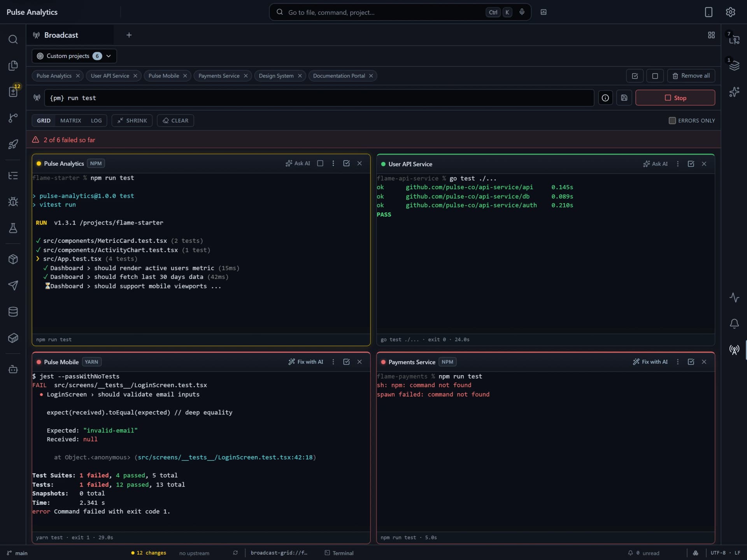747x560 pixels.
Task: Select all projects with the check icon
Action: point(635,76)
